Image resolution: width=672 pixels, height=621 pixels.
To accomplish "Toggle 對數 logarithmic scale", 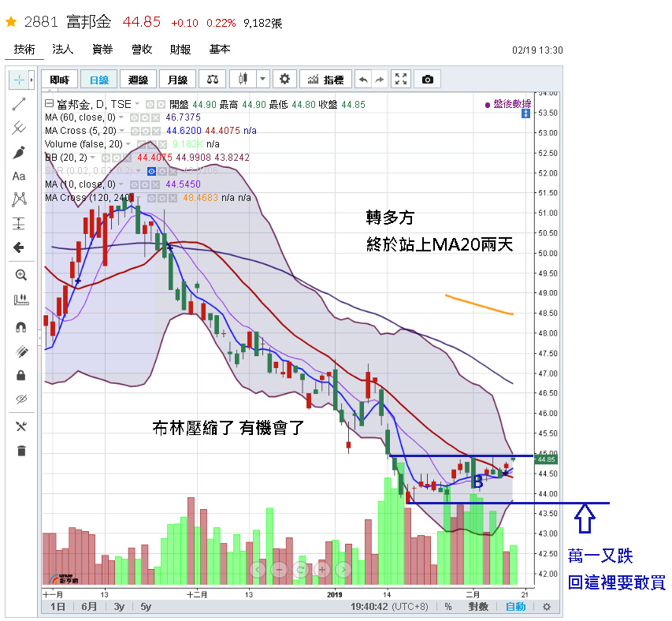I will pos(478,607).
